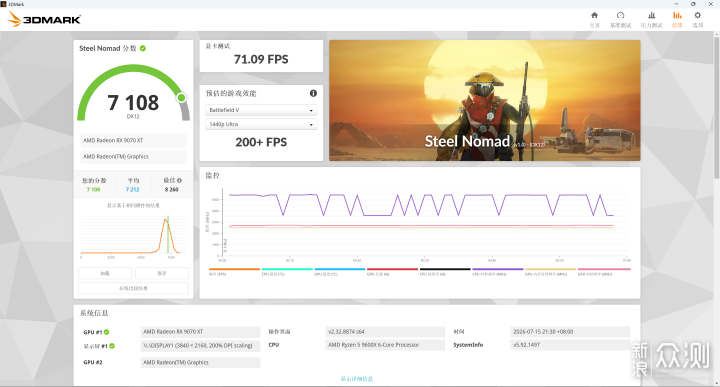Click the 200+ FPS estimate value

click(261, 142)
